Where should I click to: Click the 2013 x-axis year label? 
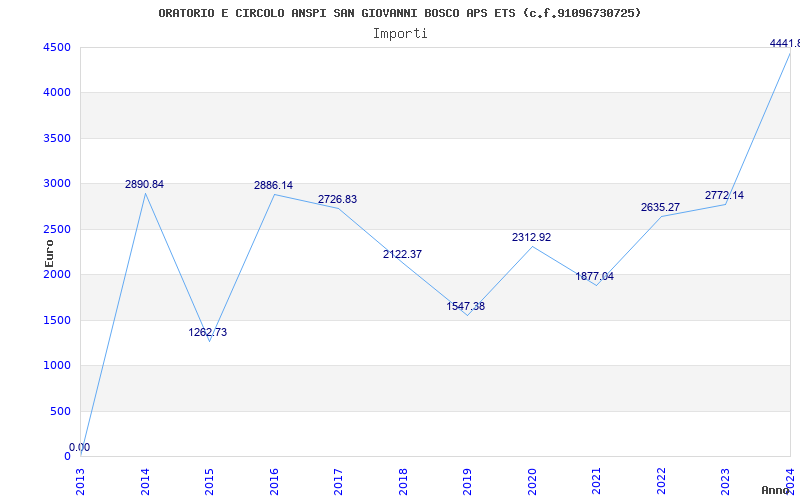point(81,481)
